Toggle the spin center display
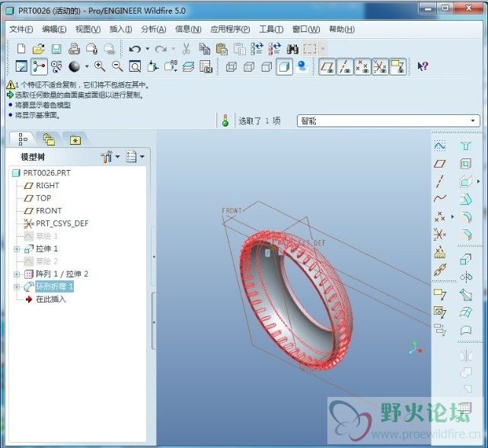Image resolution: width=488 pixels, height=448 pixels. pyautogui.click(x=39, y=66)
